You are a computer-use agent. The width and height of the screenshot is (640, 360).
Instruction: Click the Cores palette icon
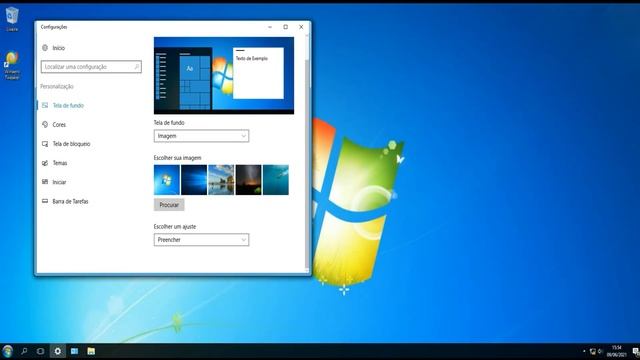pos(45,124)
